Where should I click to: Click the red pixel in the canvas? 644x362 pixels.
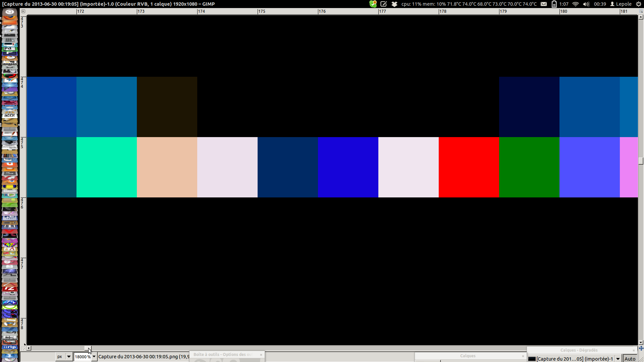(x=469, y=167)
